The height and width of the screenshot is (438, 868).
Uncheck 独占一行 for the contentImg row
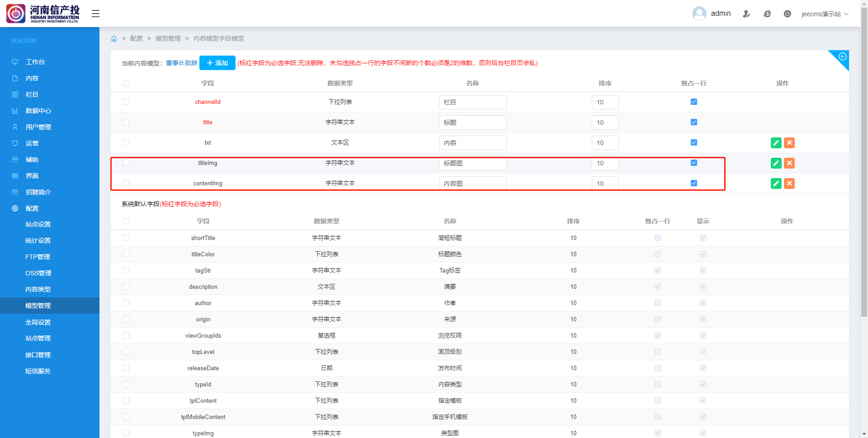[694, 183]
